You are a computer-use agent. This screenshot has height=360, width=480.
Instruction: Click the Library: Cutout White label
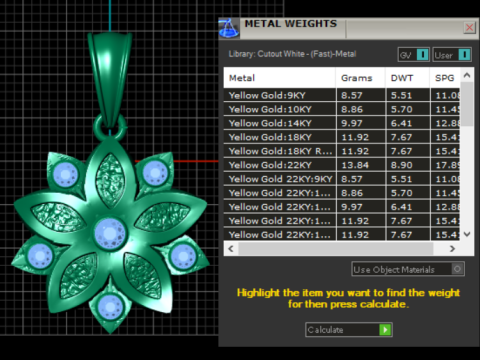pyautogui.click(x=292, y=54)
